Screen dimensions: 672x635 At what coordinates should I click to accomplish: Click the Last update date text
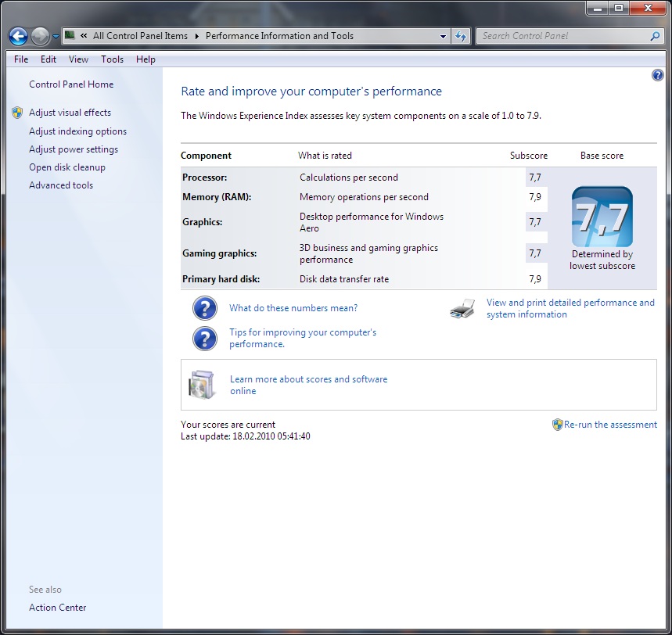[x=245, y=436]
